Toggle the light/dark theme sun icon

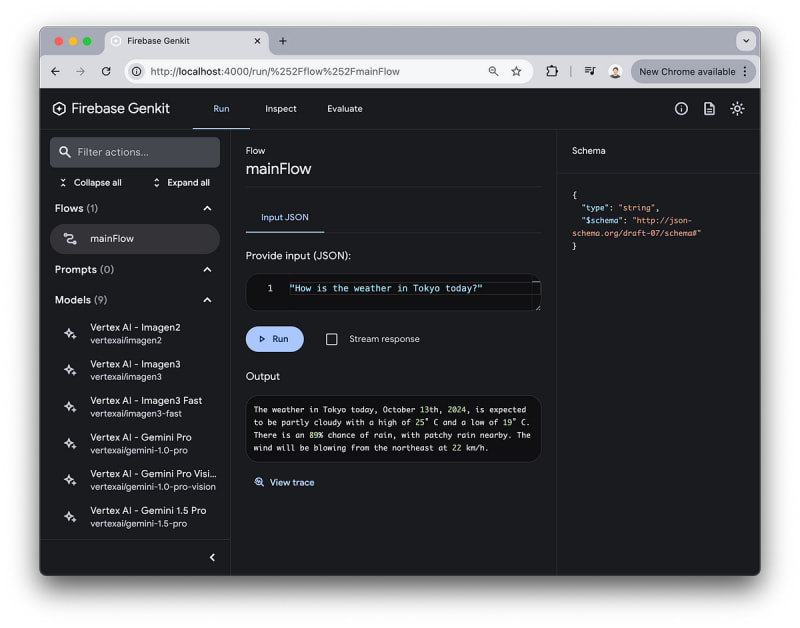[737, 109]
